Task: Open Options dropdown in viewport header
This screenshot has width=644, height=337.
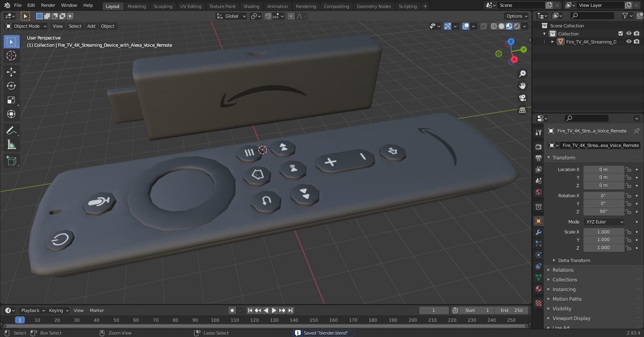Action: click(517, 16)
